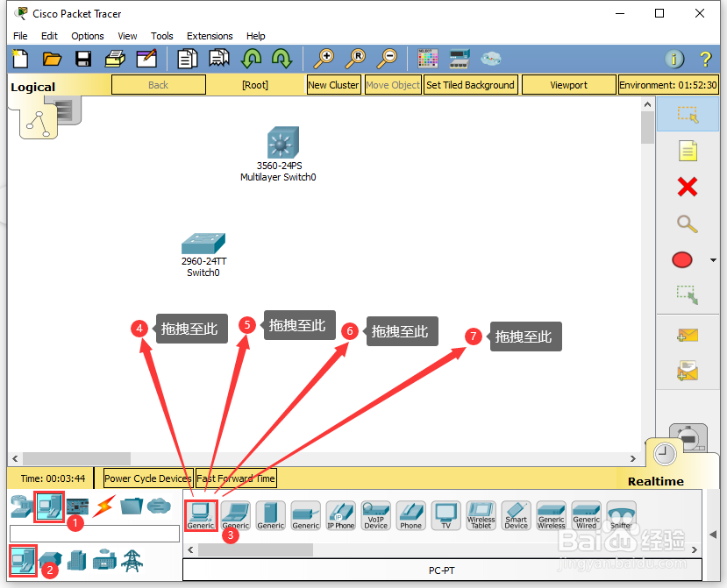Click the New file icon
727x588 pixels.
(x=20, y=59)
